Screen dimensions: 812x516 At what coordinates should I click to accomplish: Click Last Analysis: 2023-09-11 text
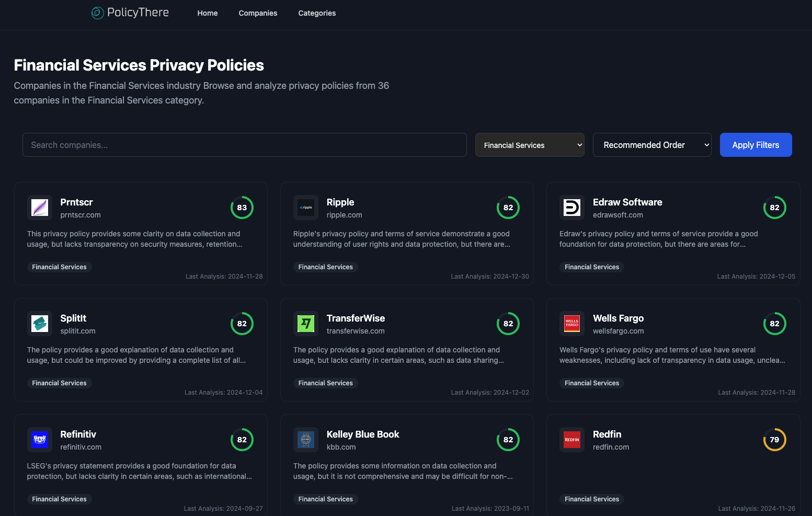490,509
